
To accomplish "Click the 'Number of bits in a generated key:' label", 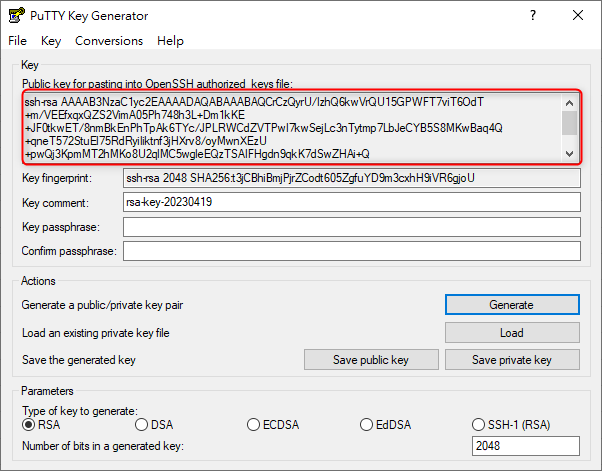I will click(x=103, y=446).
